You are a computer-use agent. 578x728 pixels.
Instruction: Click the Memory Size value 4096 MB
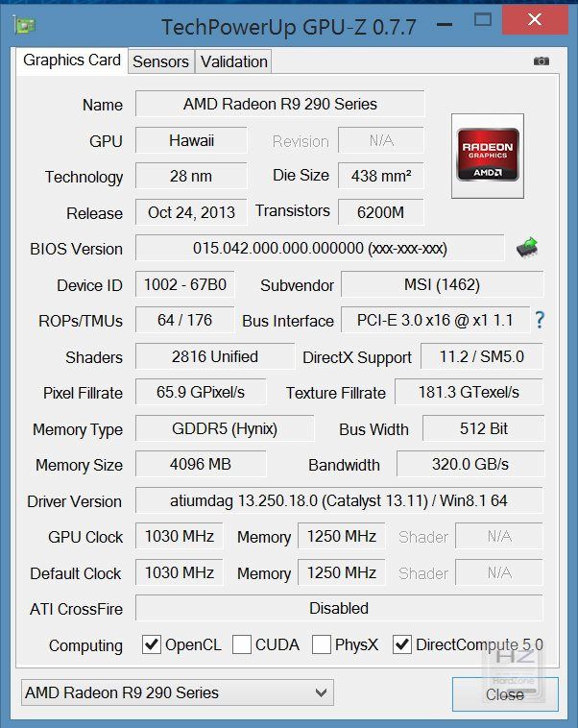click(x=201, y=464)
